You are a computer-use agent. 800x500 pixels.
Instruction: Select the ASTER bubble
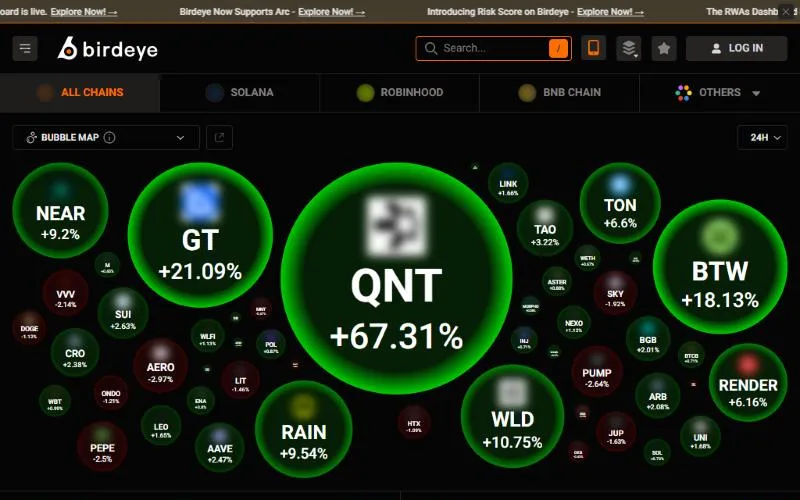click(x=557, y=281)
